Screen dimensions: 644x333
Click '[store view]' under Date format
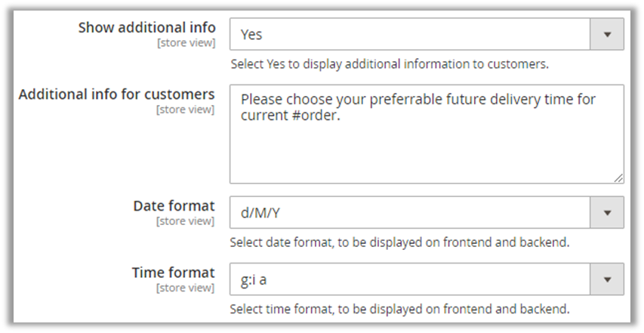(x=185, y=222)
